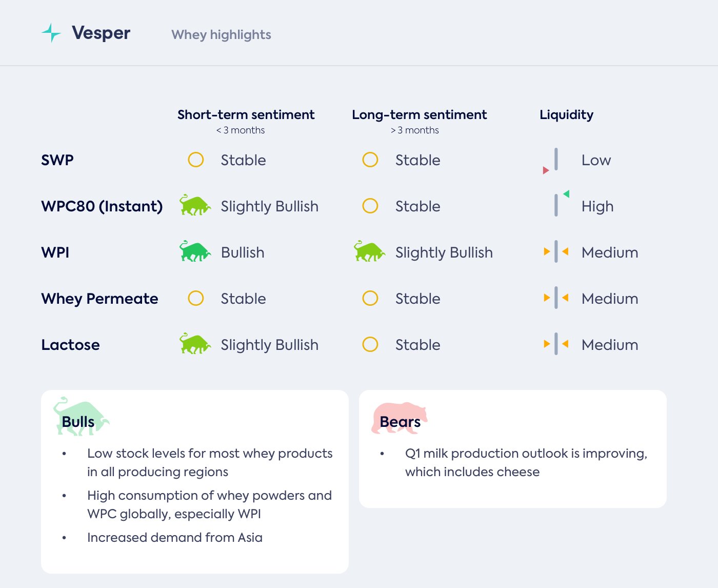Click the pink bear icon
This screenshot has width=718, height=588.
tap(400, 417)
